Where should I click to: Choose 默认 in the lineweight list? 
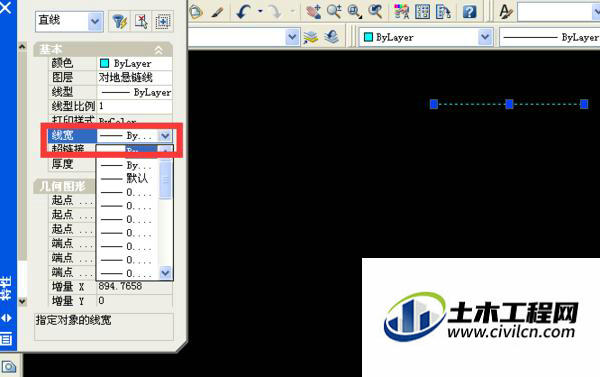(x=137, y=178)
